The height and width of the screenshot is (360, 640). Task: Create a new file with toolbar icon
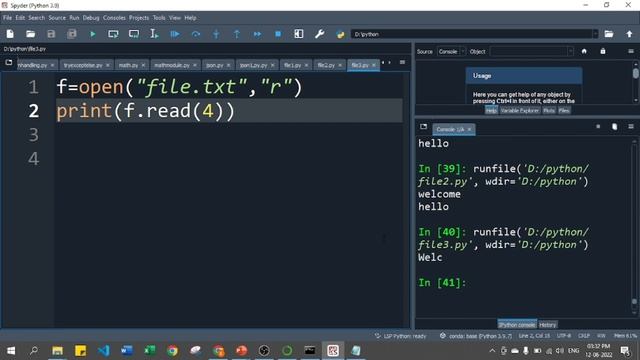(x=10, y=34)
